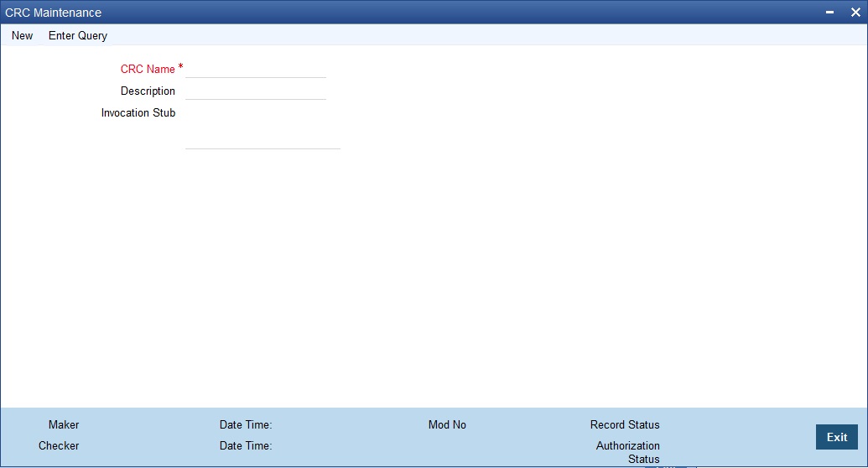Click the Checker label in footer
Viewport: 868px width, 468px height.
(x=59, y=446)
